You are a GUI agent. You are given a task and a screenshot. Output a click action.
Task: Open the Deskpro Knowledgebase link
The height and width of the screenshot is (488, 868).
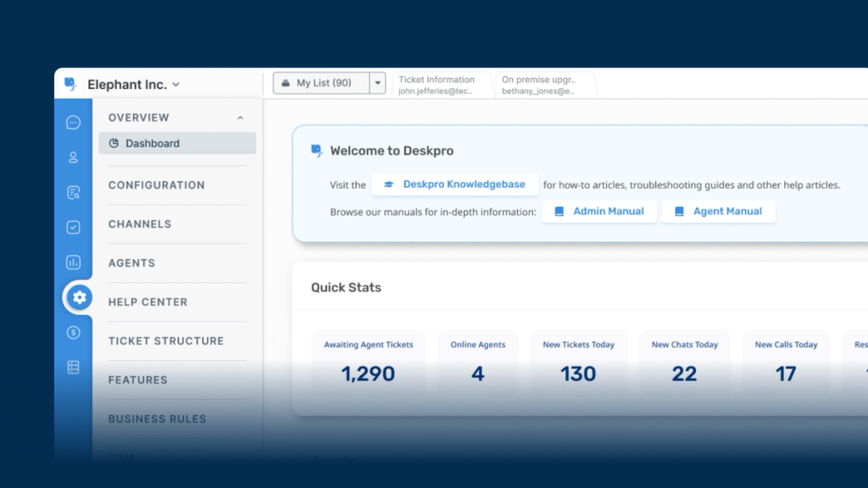[455, 185]
